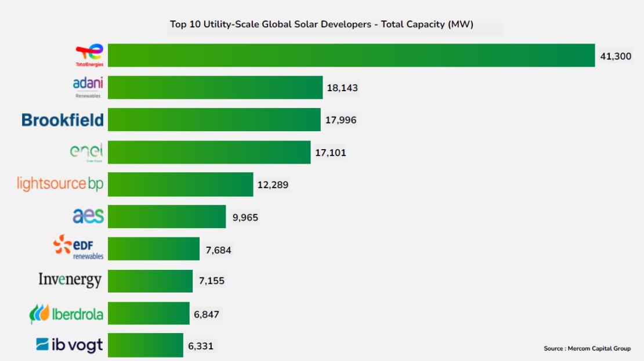Click the Lightsource bp logo

tap(61, 184)
